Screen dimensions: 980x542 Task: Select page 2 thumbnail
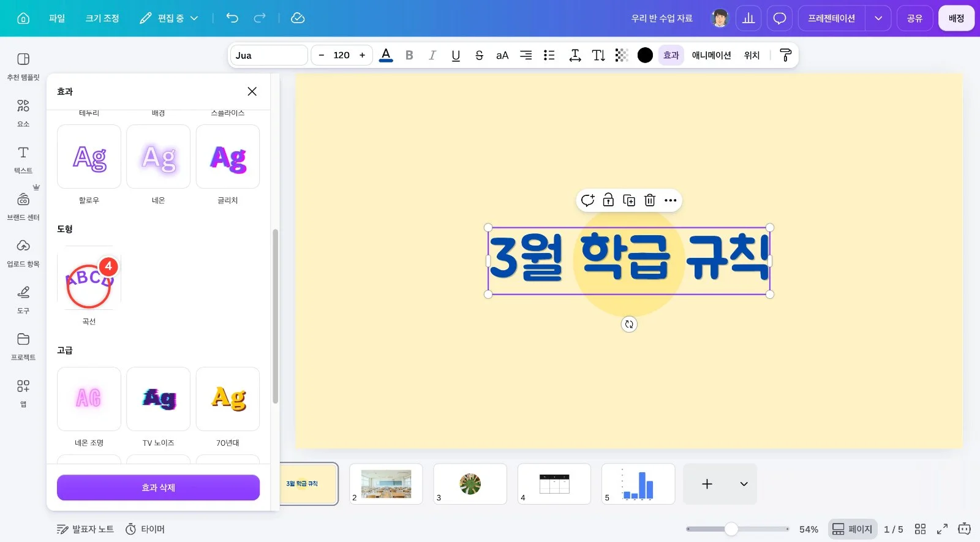point(386,484)
